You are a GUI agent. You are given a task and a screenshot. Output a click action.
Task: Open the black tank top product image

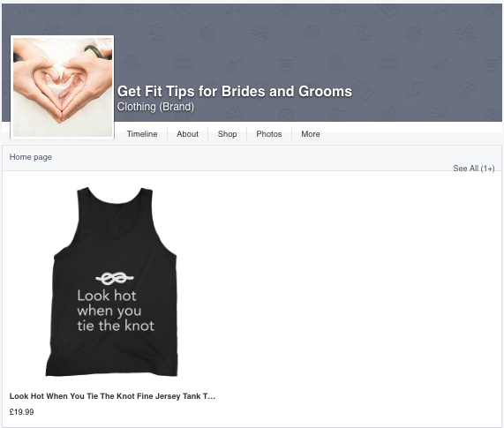click(111, 282)
